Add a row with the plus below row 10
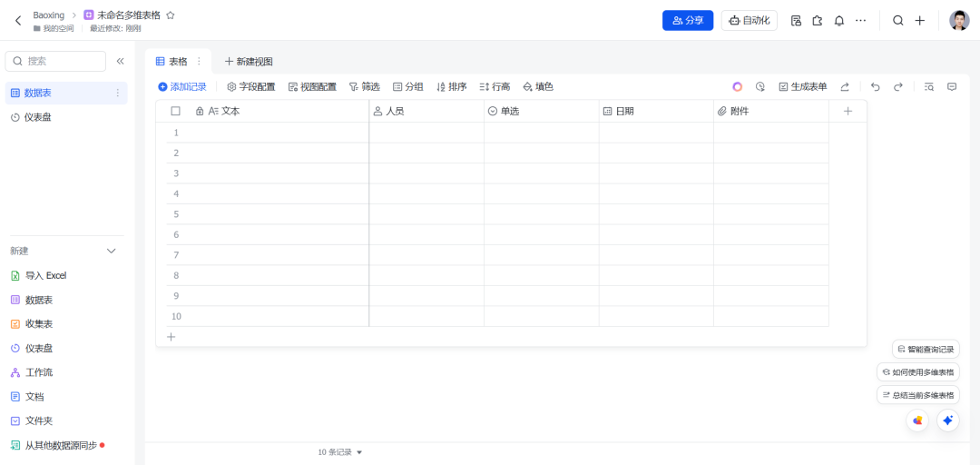980x465 pixels. coord(171,337)
